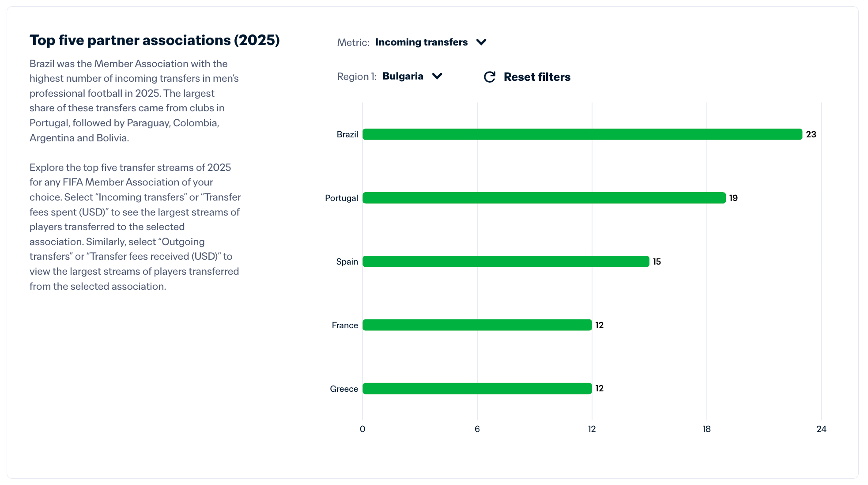
Task: Expand the Region 1 chevron
Action: pyautogui.click(x=437, y=76)
